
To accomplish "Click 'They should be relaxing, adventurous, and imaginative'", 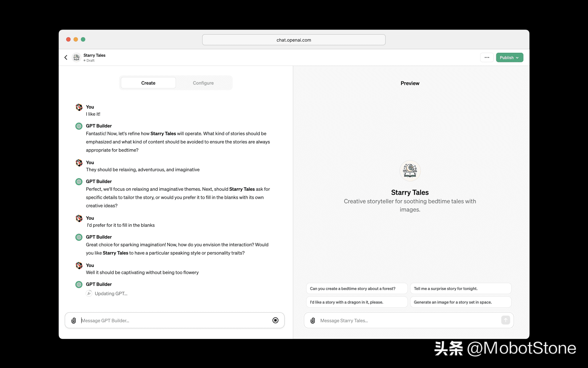I will pos(143,170).
